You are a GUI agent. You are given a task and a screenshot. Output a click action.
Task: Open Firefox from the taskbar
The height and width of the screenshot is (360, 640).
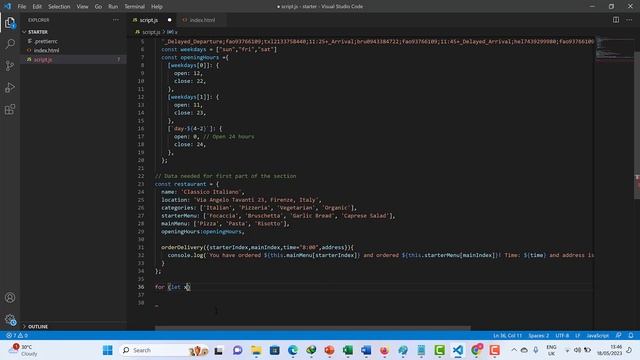coord(384,350)
